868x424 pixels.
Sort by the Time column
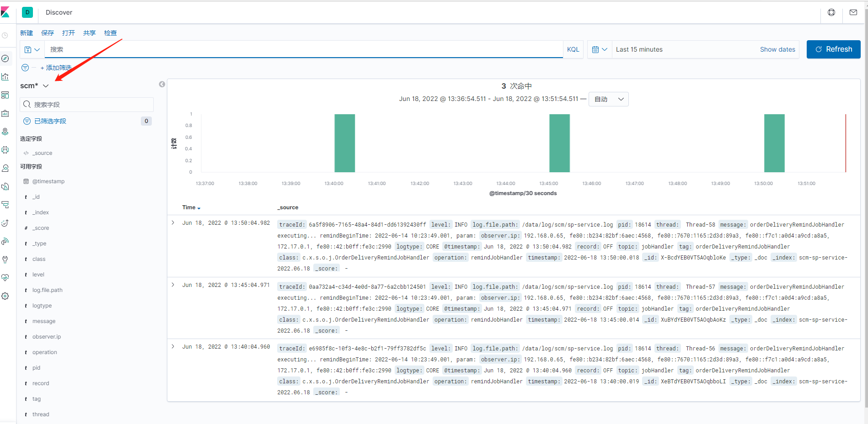pos(191,207)
